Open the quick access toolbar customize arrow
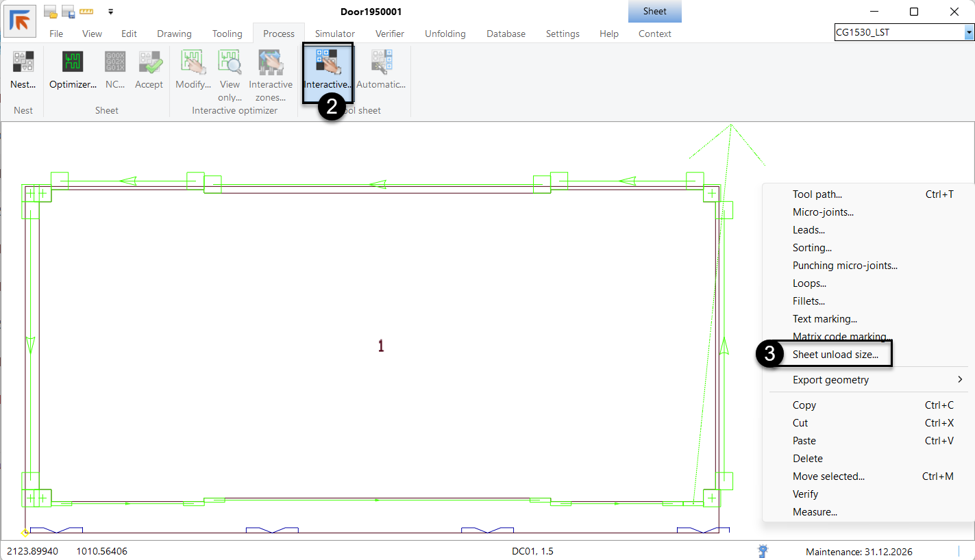The width and height of the screenshot is (975, 560). coord(110,12)
